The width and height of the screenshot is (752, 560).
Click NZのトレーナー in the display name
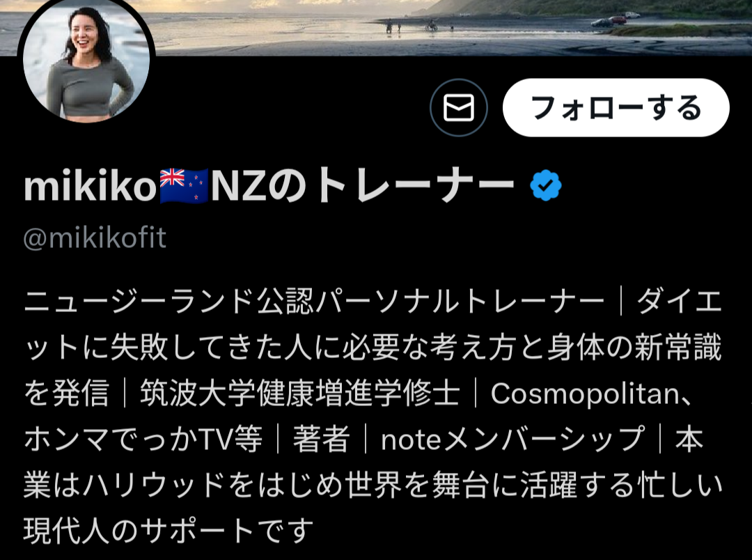[362, 186]
